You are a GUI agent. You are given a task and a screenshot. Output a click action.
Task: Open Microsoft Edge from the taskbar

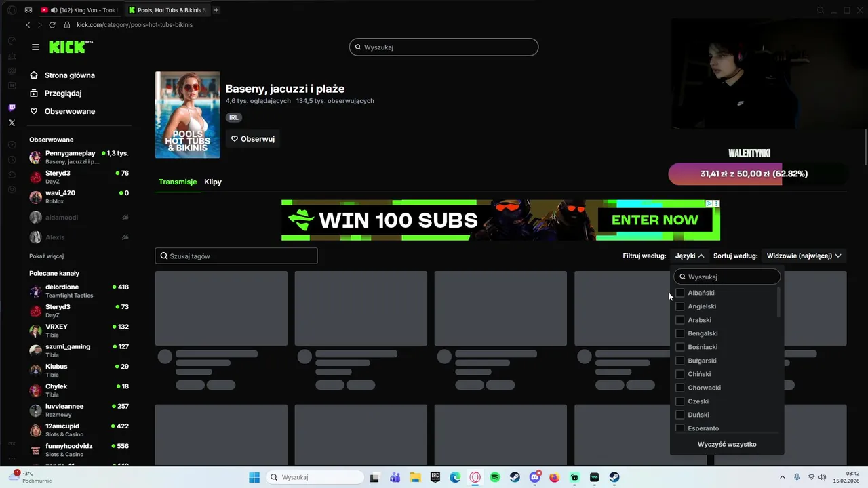(455, 477)
